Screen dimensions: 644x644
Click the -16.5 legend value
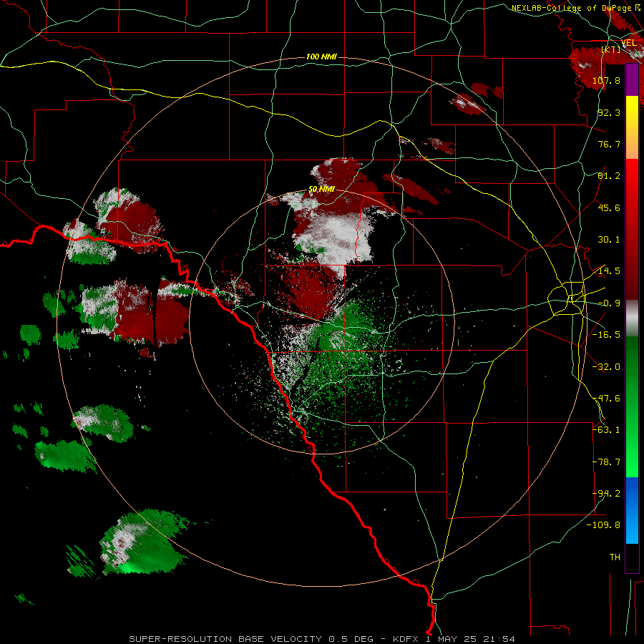click(606, 335)
